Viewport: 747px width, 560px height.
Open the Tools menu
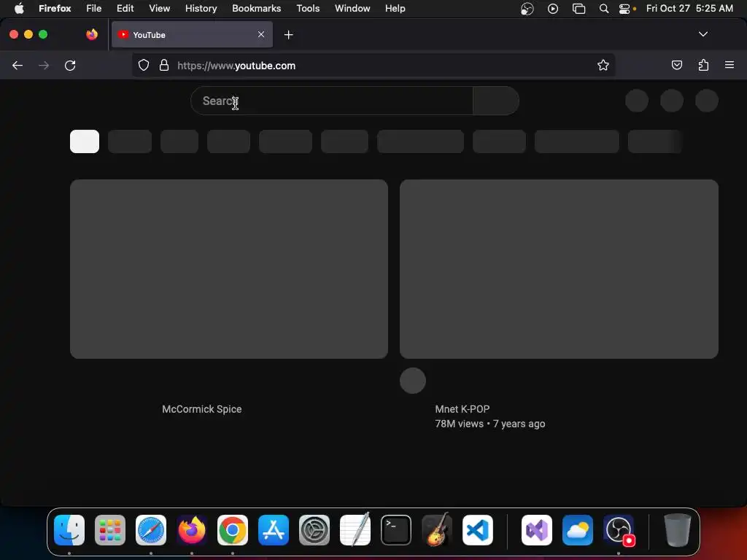(308, 8)
